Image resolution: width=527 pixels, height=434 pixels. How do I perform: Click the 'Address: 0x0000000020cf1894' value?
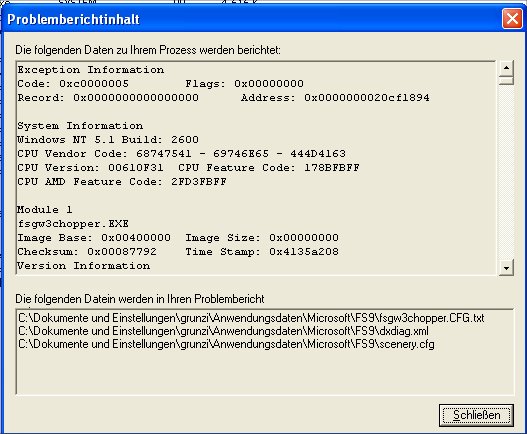pyautogui.click(x=335, y=98)
